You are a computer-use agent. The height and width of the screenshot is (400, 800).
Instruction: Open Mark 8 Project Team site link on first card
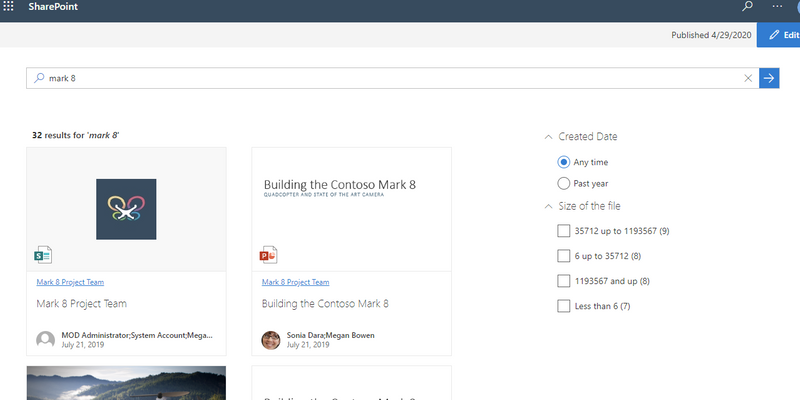70,282
